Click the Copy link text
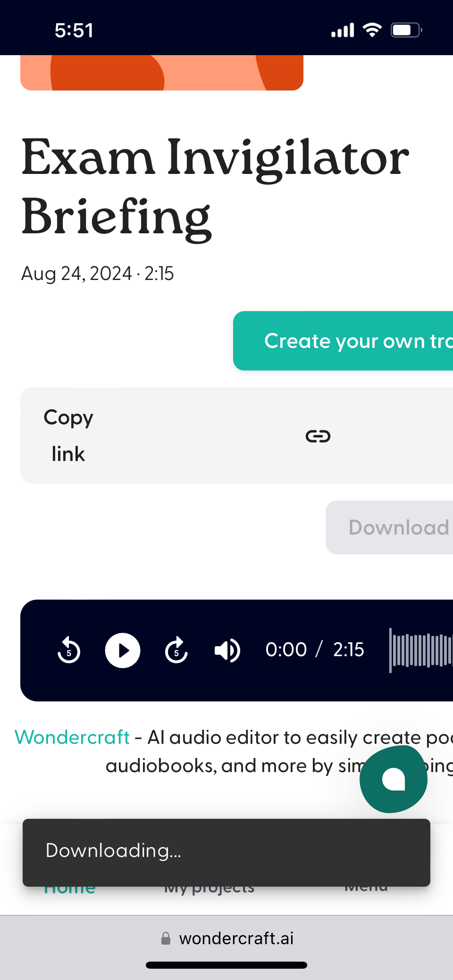 pyautogui.click(x=69, y=436)
